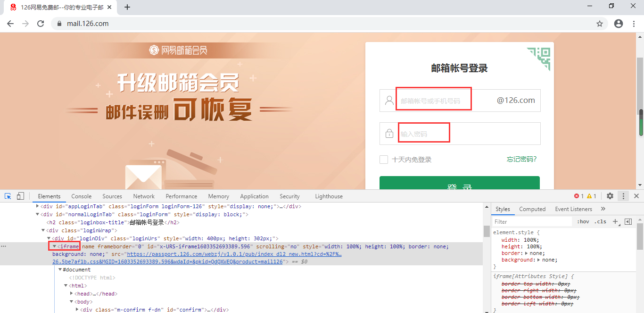Click the yellow warning count badge
644x313 pixels.
(x=592, y=196)
